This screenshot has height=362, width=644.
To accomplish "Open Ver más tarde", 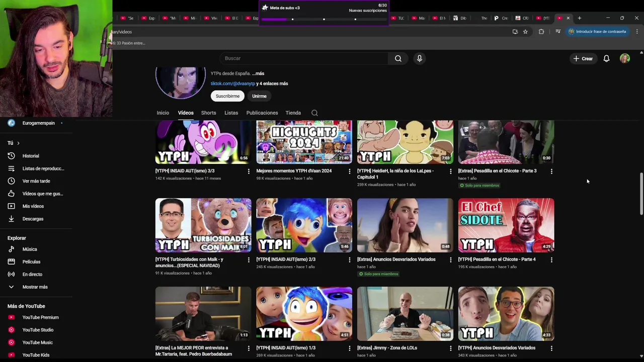I will click(36, 181).
